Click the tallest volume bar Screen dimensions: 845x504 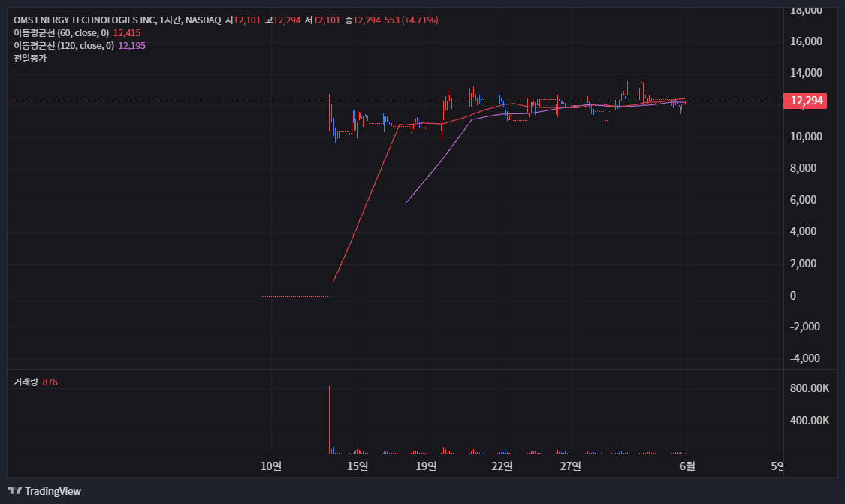[x=329, y=420]
